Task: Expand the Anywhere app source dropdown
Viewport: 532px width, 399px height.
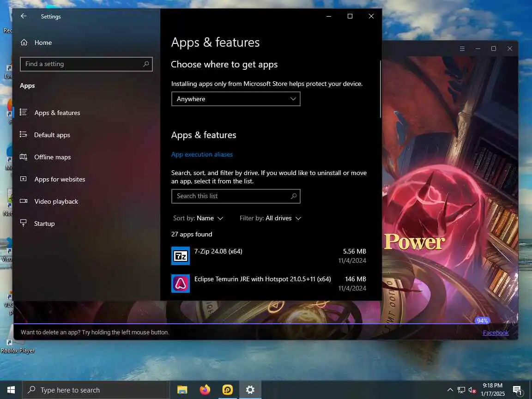Action: pos(236,99)
